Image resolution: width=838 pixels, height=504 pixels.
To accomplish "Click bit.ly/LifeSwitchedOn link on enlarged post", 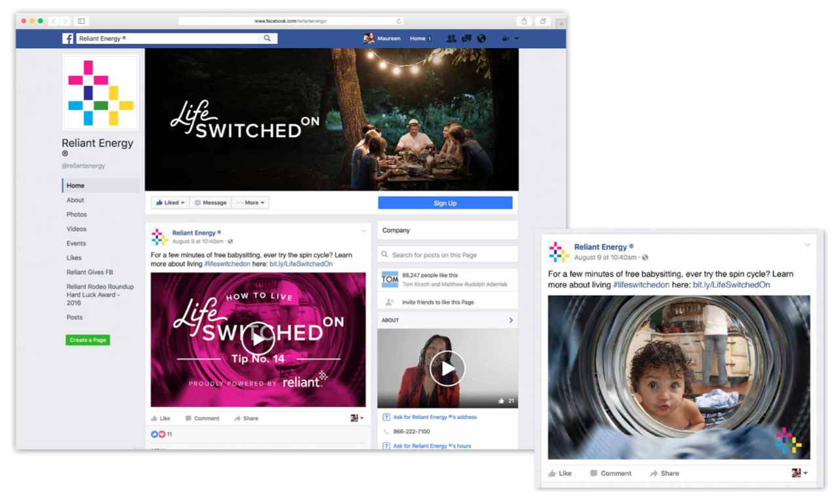I will click(731, 284).
